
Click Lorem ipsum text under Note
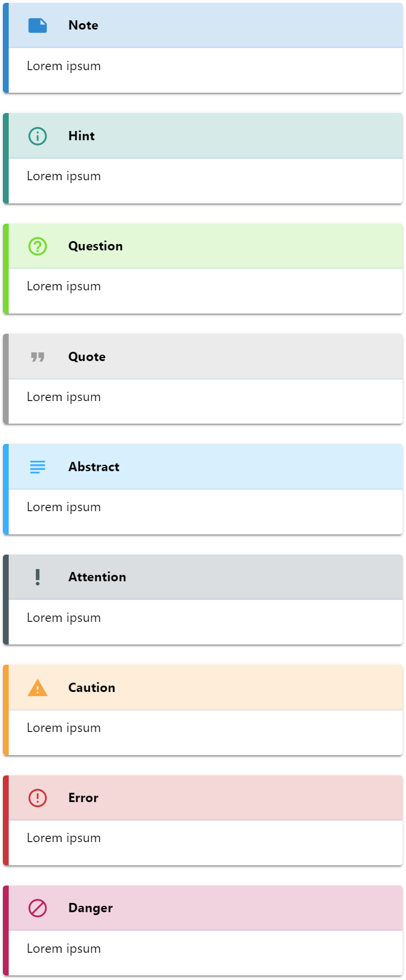pyautogui.click(x=64, y=66)
